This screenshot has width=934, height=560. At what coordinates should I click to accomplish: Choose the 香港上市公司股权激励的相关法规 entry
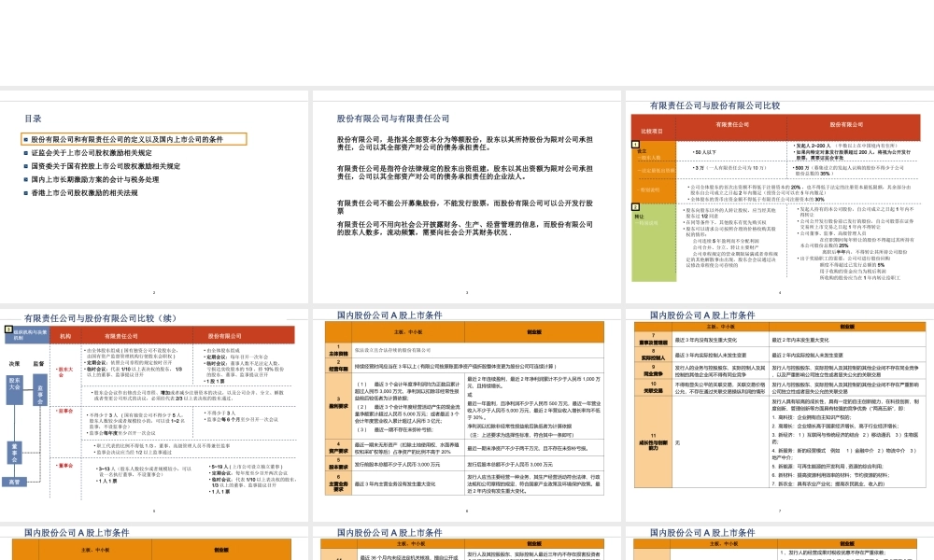(x=85, y=193)
